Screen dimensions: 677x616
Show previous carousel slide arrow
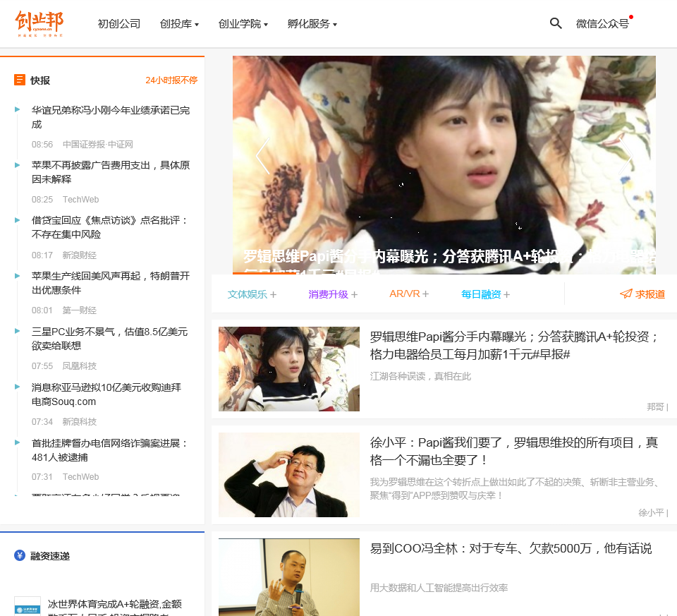point(262,156)
